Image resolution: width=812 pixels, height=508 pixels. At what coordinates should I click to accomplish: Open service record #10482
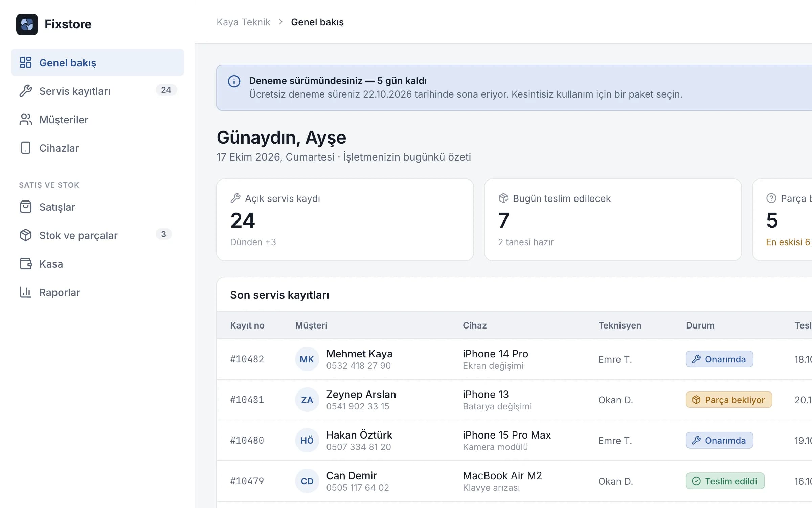click(x=247, y=359)
